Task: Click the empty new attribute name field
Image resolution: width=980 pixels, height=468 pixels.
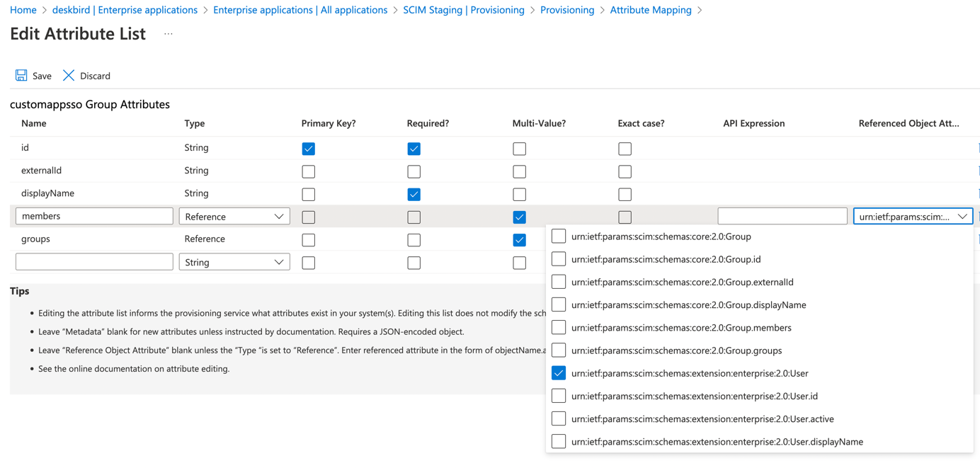Action: [x=94, y=262]
